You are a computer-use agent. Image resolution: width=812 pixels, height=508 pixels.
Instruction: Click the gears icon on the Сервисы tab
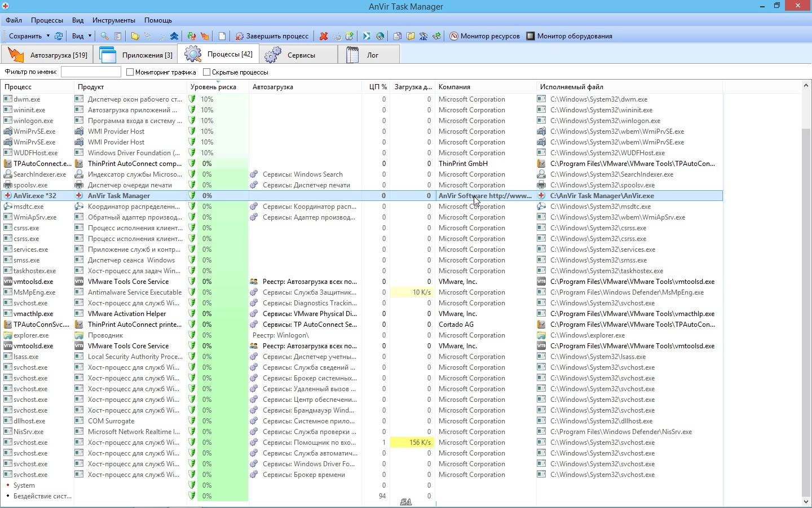[273, 55]
